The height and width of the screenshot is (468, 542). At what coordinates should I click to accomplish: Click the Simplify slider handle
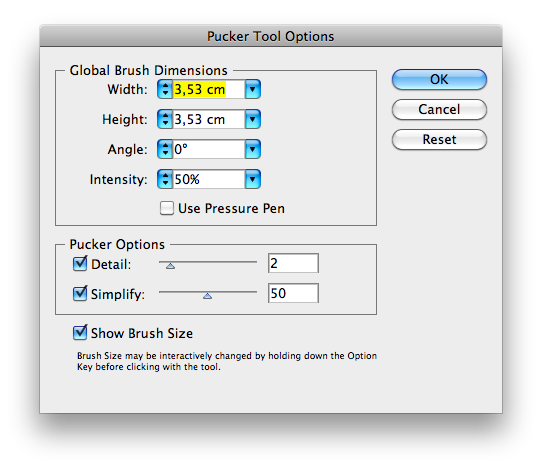207,296
